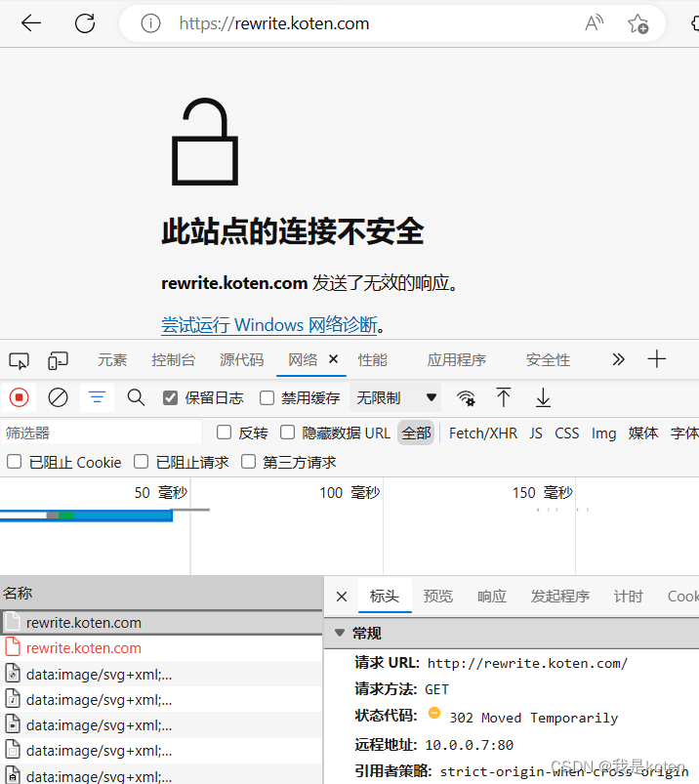The image size is (699, 784).
Task: Click the browser address bar URL
Action: tap(274, 23)
